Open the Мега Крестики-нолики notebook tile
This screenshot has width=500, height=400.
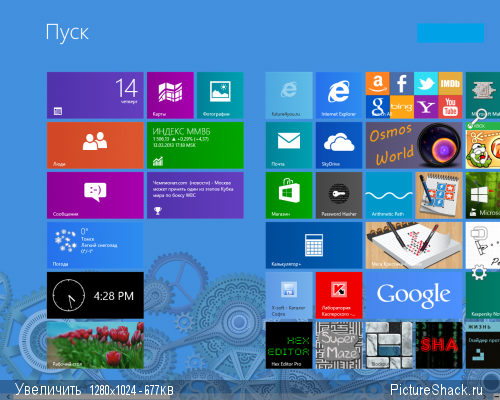point(414,245)
